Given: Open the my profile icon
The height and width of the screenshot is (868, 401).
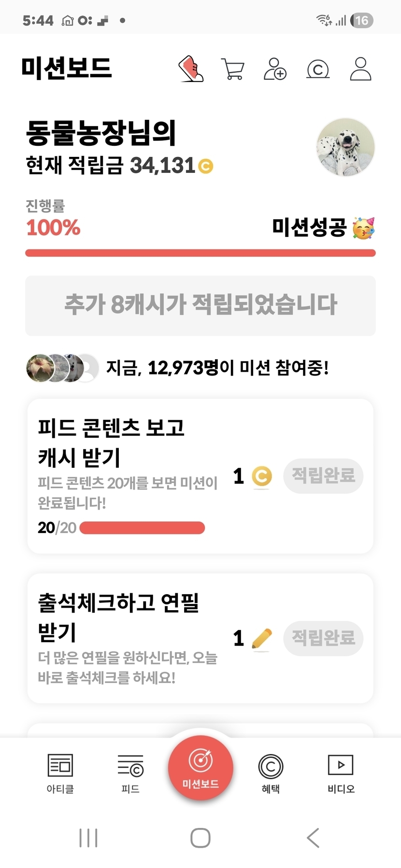Looking at the screenshot, I should click(x=360, y=69).
